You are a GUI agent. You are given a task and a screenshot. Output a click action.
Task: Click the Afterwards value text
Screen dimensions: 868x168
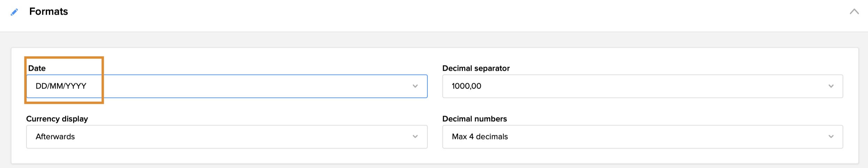[x=55, y=137]
